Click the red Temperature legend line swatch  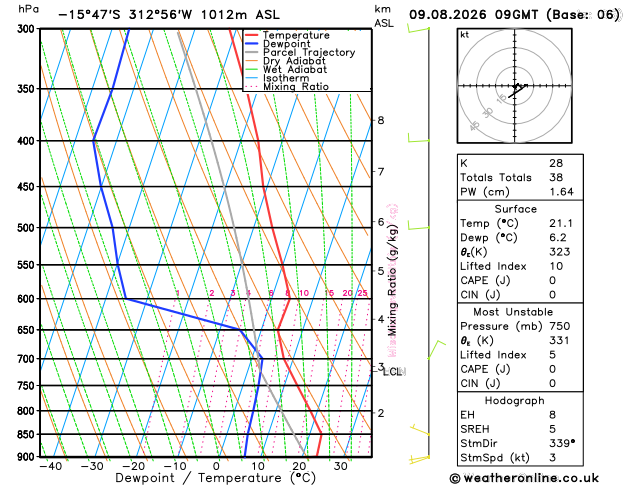point(252,35)
